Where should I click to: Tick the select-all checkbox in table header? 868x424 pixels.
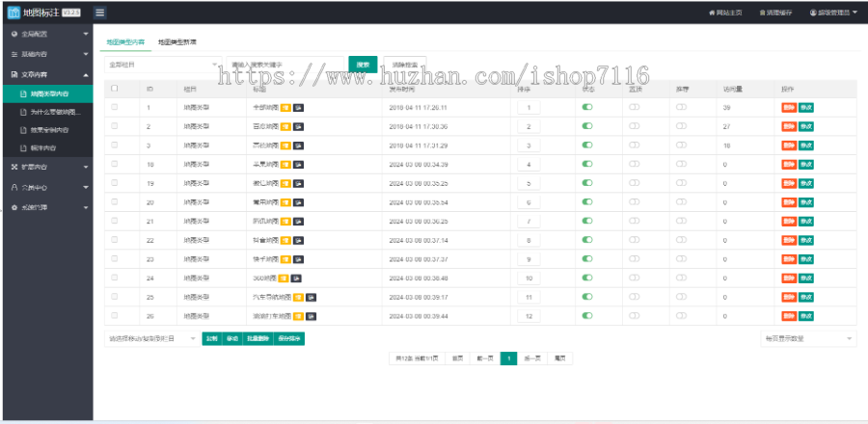coord(115,88)
